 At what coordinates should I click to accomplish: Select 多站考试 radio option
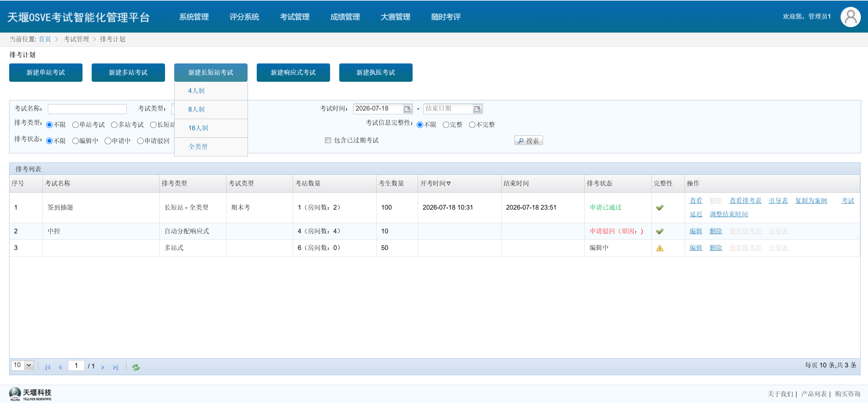click(114, 125)
